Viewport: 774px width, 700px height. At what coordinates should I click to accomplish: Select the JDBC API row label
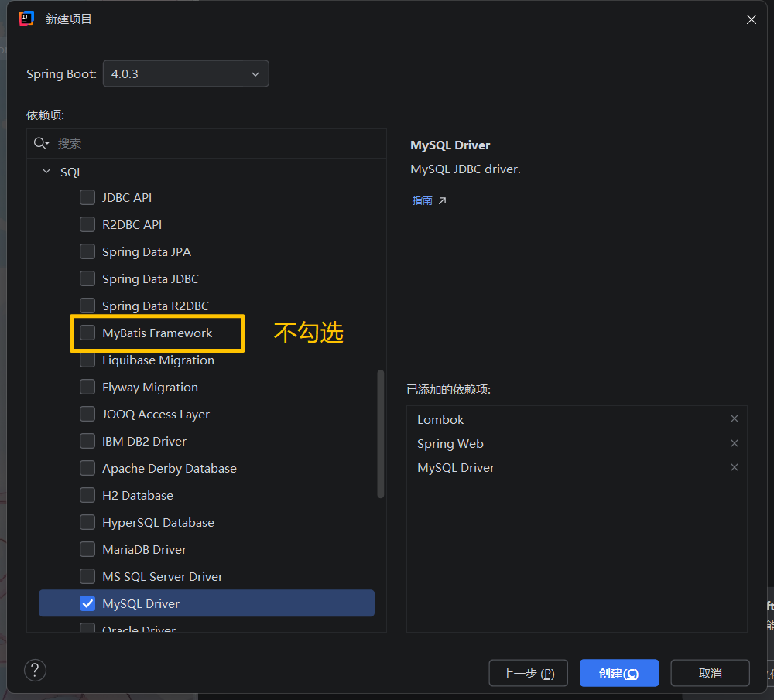pyautogui.click(x=127, y=198)
